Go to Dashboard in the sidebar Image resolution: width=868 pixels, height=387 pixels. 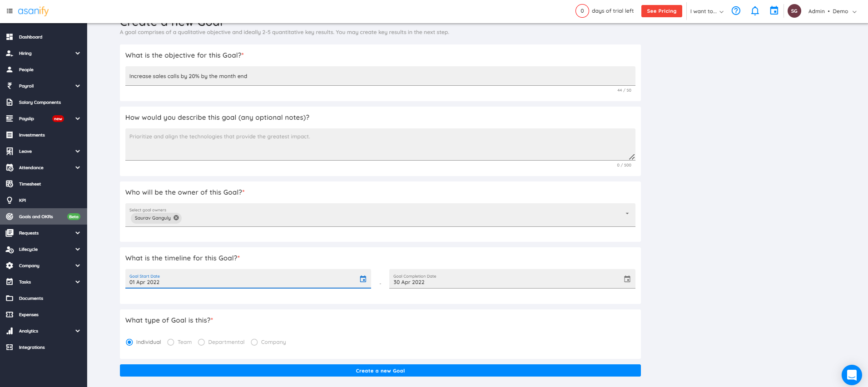coord(30,37)
